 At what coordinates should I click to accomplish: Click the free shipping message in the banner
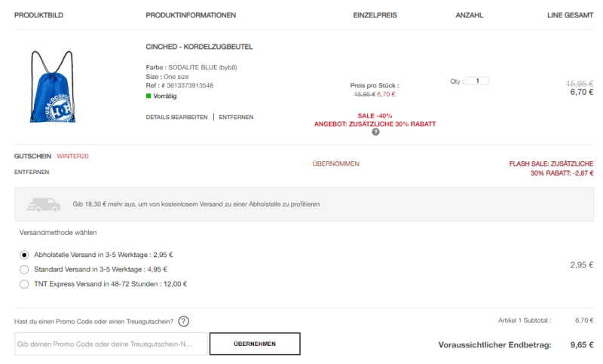[x=196, y=204]
